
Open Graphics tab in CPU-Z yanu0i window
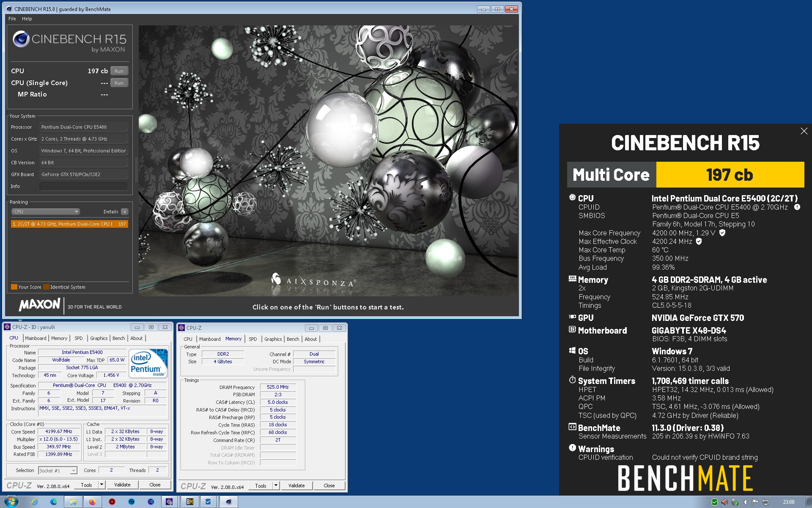(x=99, y=338)
